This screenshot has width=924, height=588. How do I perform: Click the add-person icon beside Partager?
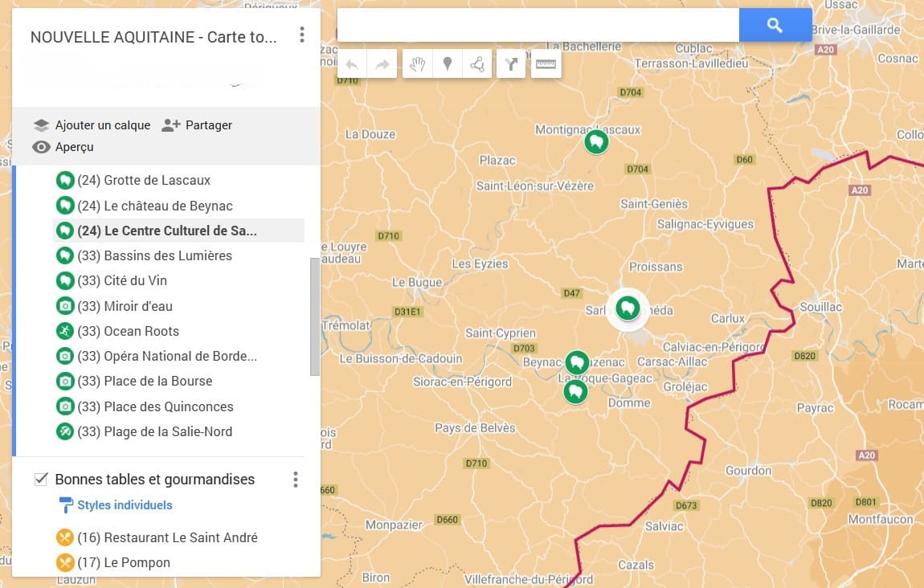171,125
